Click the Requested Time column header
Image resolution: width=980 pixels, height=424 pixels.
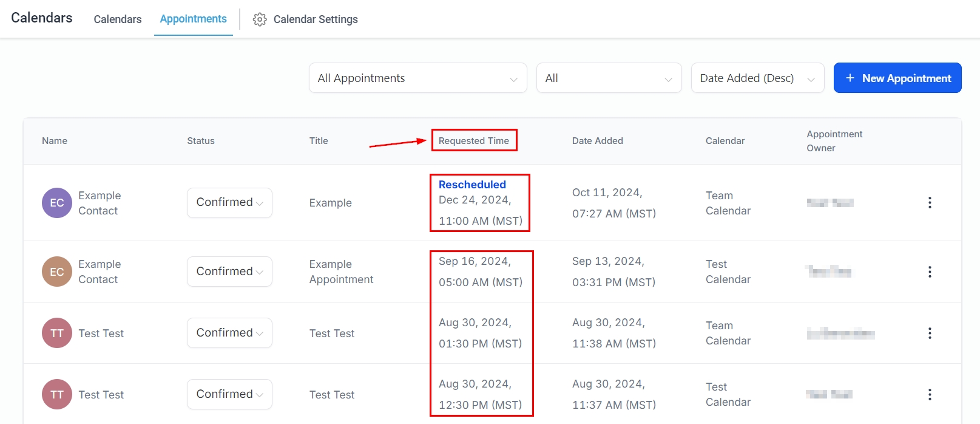pyautogui.click(x=474, y=141)
